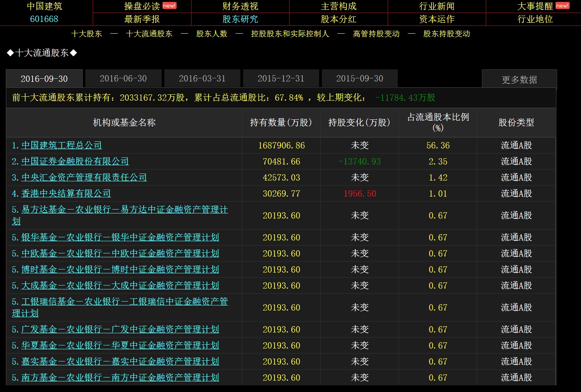Select the percentage 1.01
Viewport: 581px width, 392px height.
pos(438,194)
